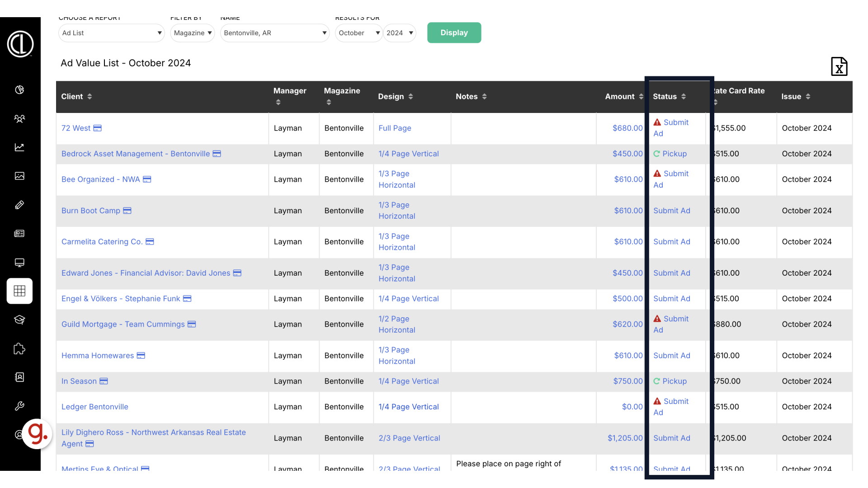Open the monitor display sidebar icon
This screenshot has width=868, height=488.
(19, 263)
